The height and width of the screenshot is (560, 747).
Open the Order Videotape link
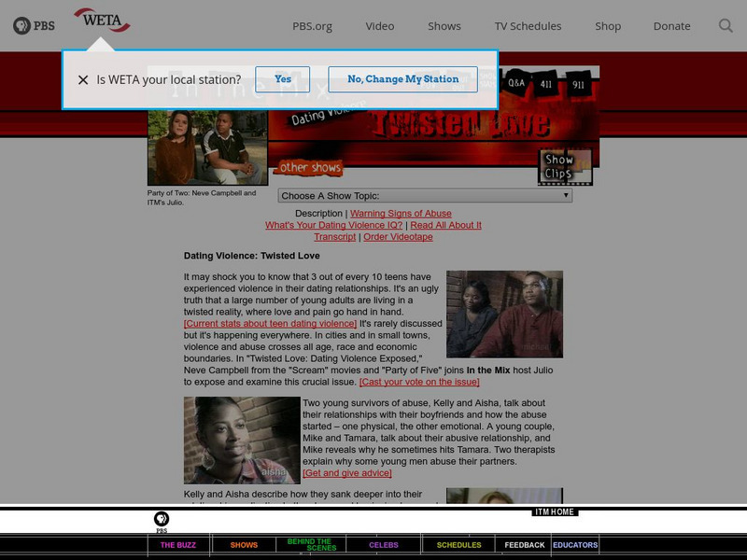tap(399, 237)
